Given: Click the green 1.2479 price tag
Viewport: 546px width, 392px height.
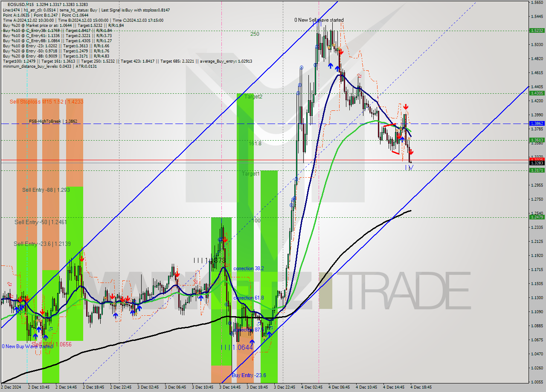Looking at the screenshot, I should tap(536, 217).
